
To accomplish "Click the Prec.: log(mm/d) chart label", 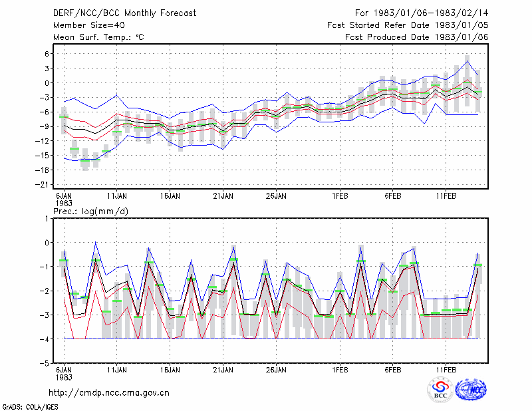I will [90, 211].
